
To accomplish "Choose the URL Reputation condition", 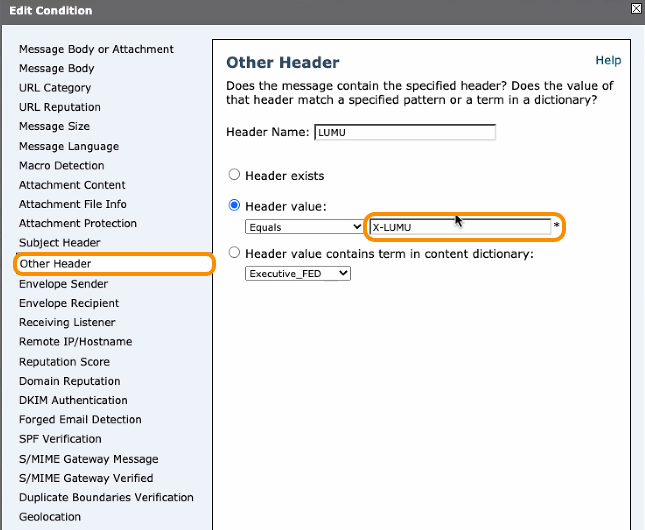I will pyautogui.click(x=60, y=107).
